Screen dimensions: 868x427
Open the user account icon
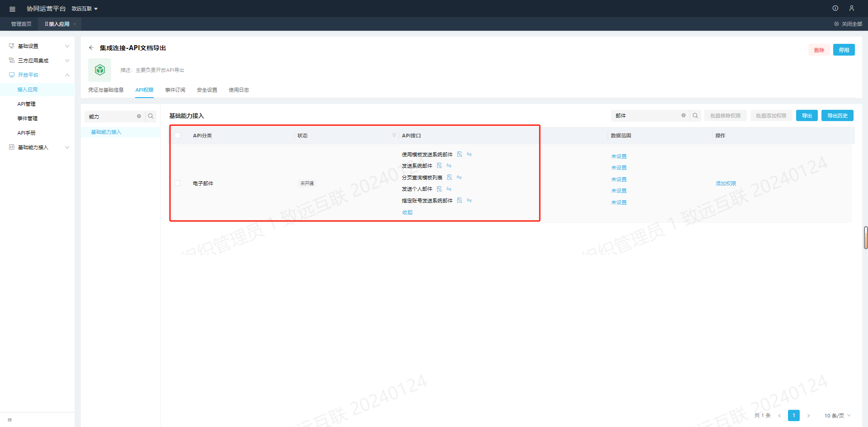coord(852,8)
